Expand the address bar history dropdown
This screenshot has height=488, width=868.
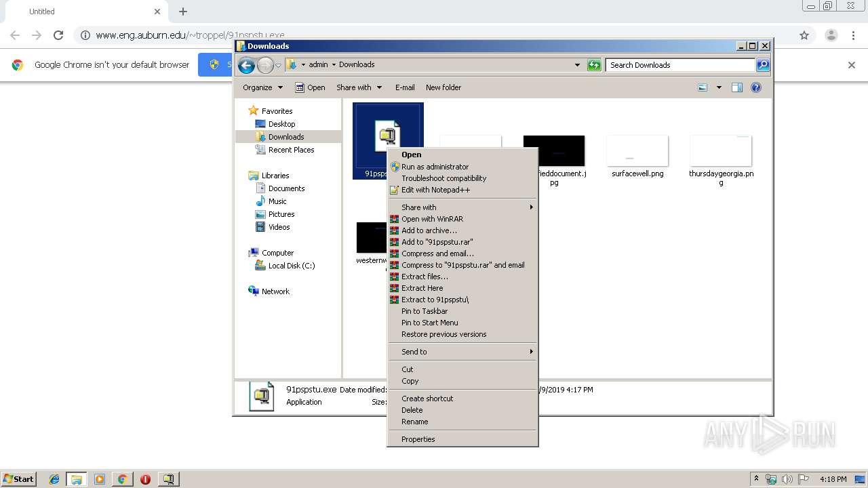[577, 65]
